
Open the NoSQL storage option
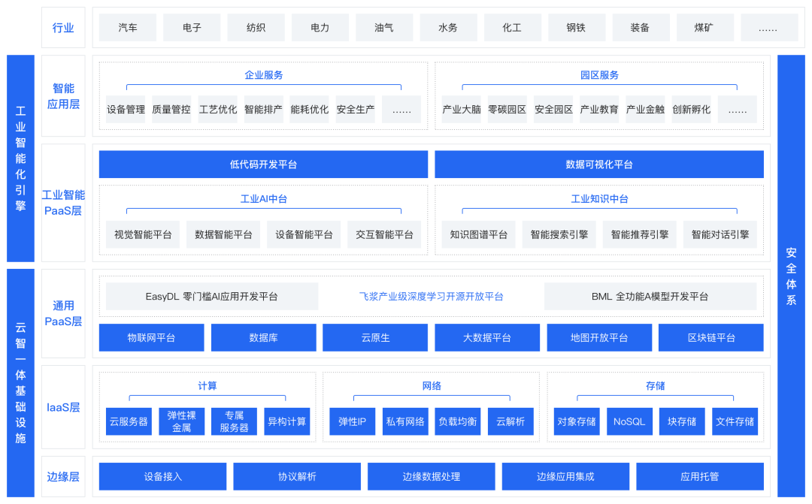[x=628, y=421]
